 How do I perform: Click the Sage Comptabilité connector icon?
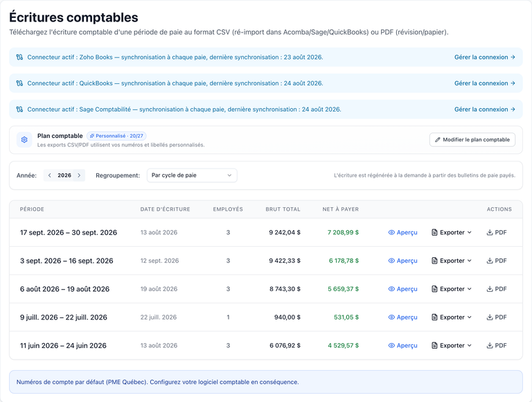pos(19,110)
